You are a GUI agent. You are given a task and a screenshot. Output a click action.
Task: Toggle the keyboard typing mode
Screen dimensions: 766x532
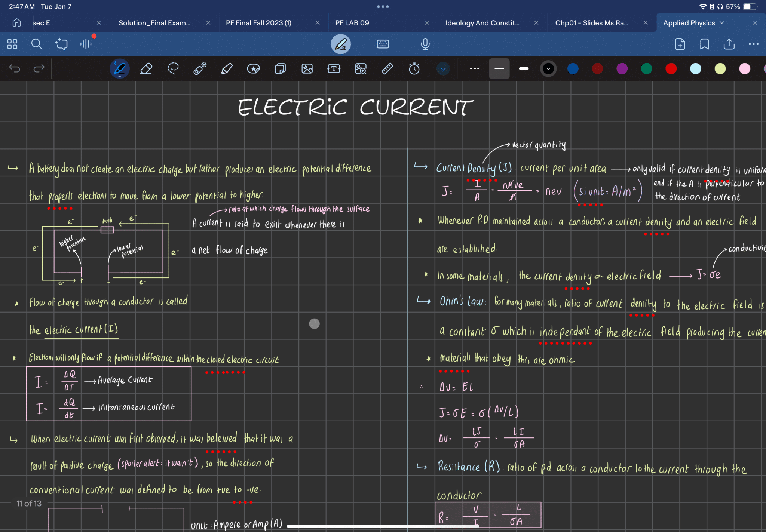click(383, 44)
